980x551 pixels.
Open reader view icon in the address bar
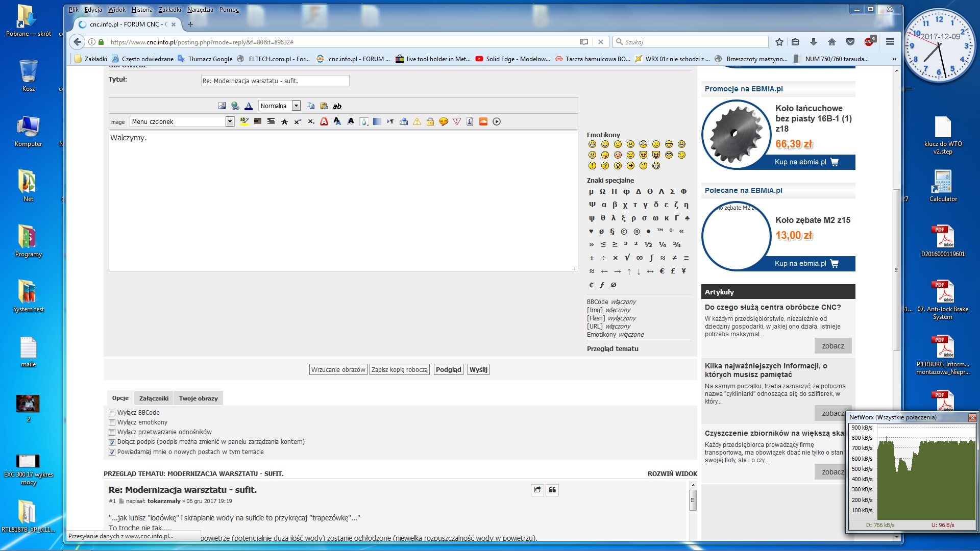point(584,42)
